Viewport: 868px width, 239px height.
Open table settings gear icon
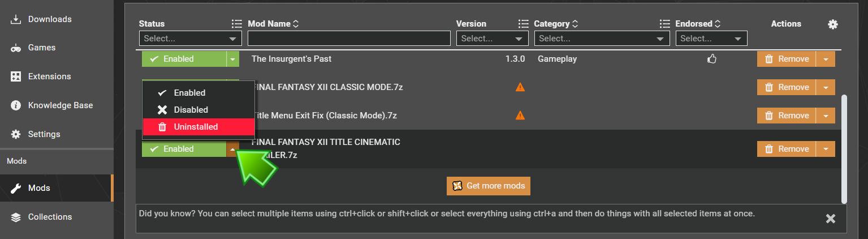pyautogui.click(x=832, y=24)
